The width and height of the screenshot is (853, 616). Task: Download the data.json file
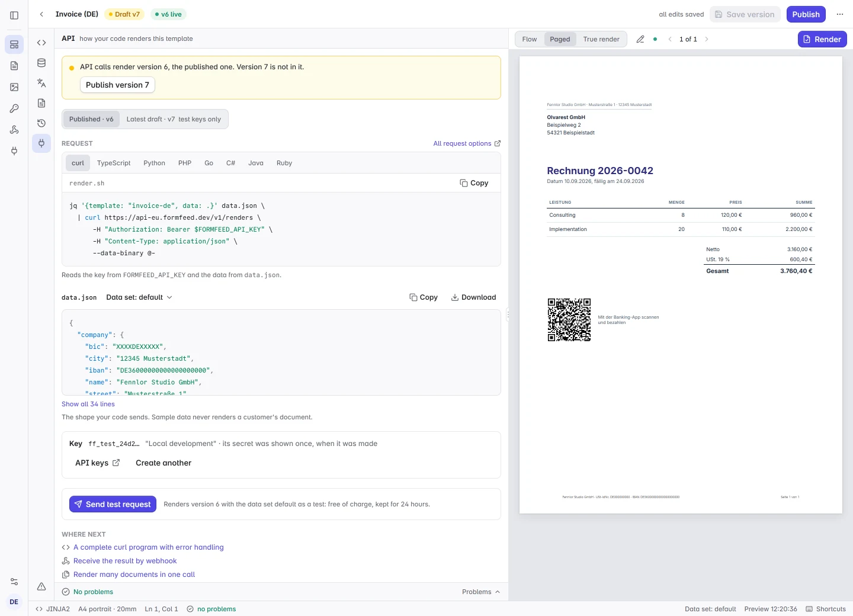[x=473, y=297]
